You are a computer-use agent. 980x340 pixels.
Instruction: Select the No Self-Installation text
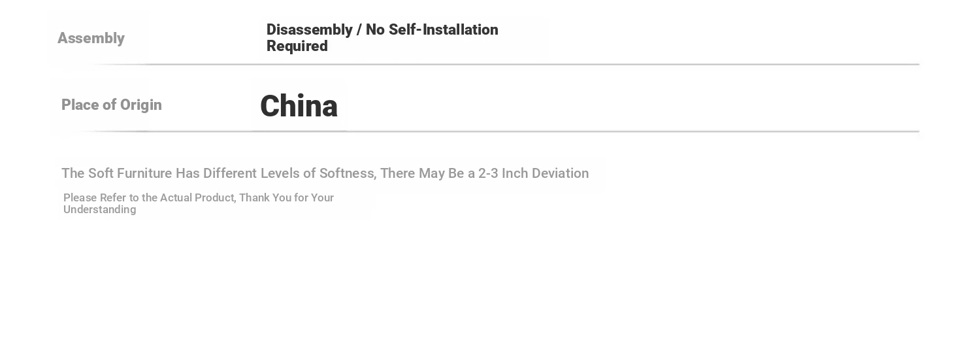(432, 30)
